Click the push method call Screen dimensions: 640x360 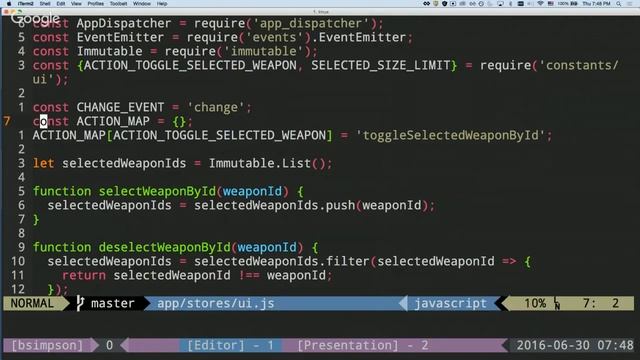(340, 205)
